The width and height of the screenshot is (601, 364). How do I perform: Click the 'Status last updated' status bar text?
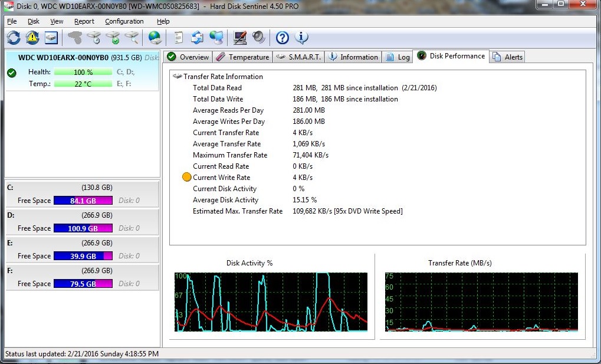[81, 353]
